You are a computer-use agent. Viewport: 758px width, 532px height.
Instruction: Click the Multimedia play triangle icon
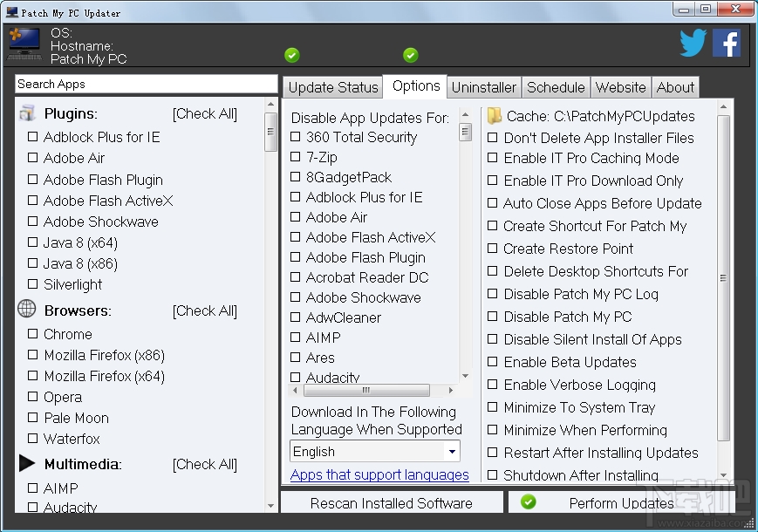tap(28, 463)
